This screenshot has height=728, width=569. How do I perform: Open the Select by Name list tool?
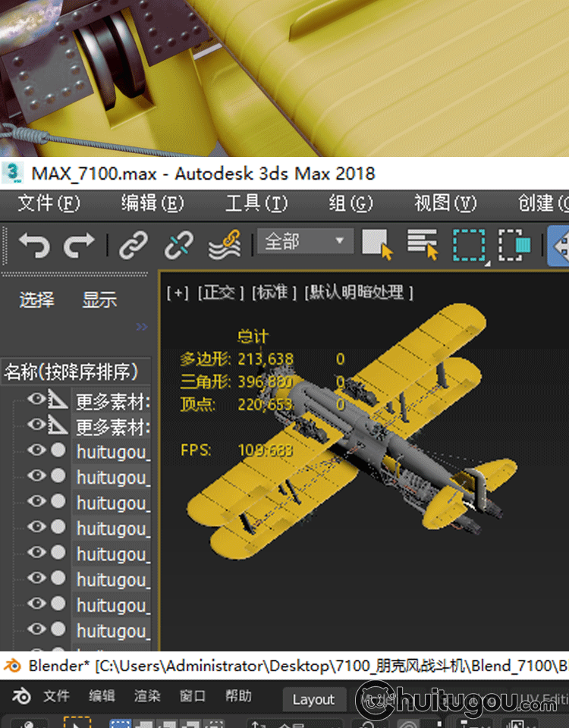423,243
